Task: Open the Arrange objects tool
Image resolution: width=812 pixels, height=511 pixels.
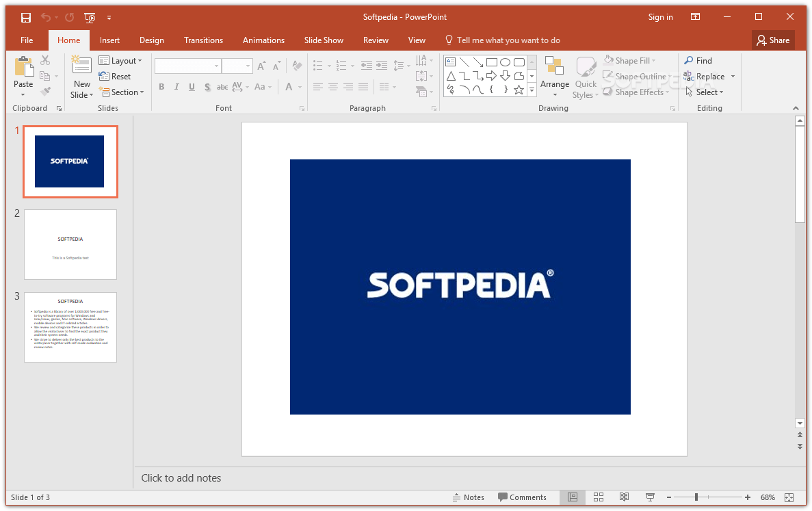Action: (554, 77)
